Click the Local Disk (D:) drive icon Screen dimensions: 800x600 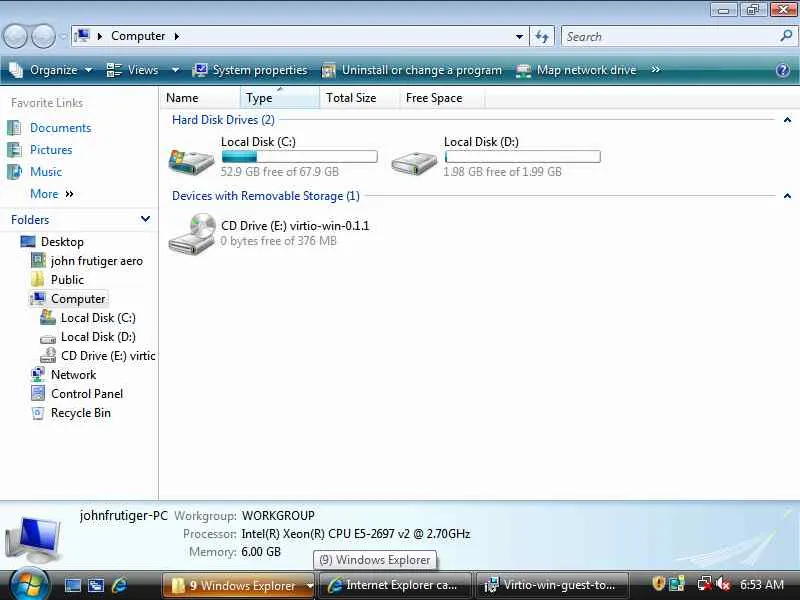[x=414, y=163]
